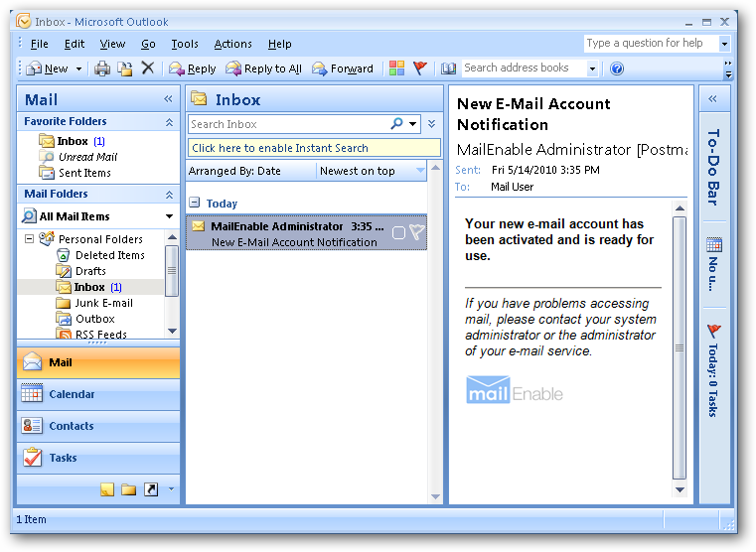Minimize the Mail navigation pane

[x=168, y=99]
